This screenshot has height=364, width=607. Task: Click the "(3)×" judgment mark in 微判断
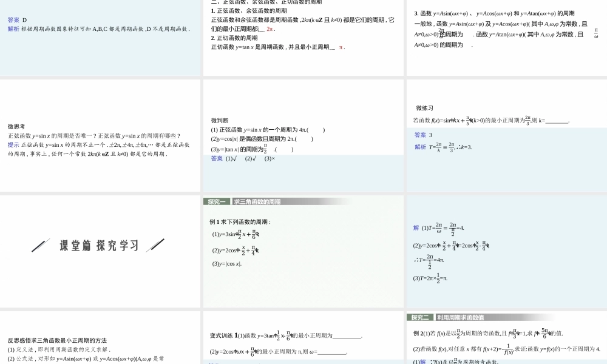click(x=270, y=158)
